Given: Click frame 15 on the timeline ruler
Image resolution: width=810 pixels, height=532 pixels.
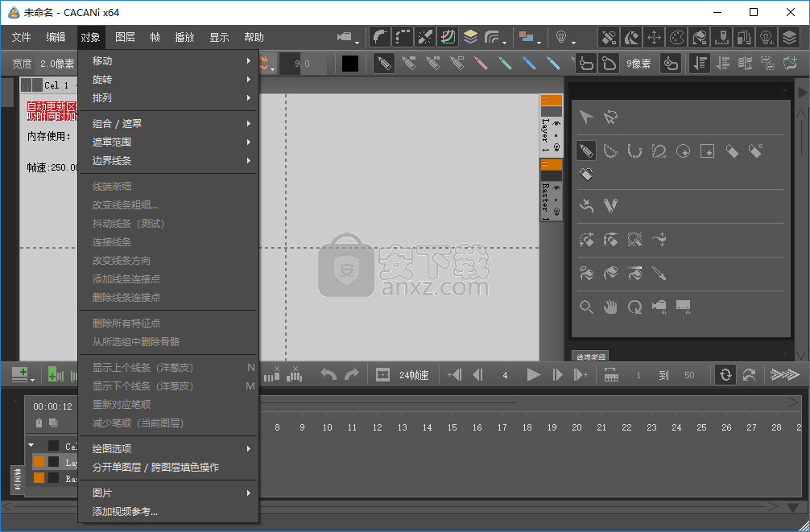Looking at the screenshot, I should pos(452,427).
